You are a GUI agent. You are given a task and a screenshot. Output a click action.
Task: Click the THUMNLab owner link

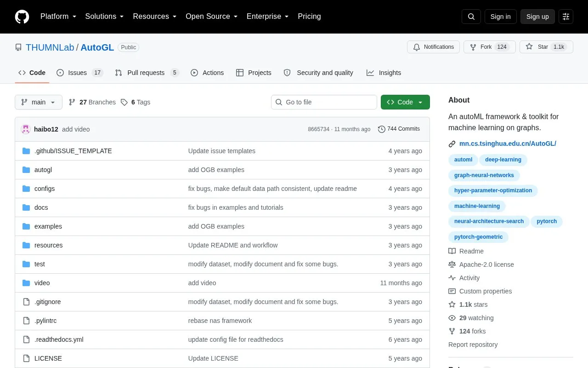[50, 47]
